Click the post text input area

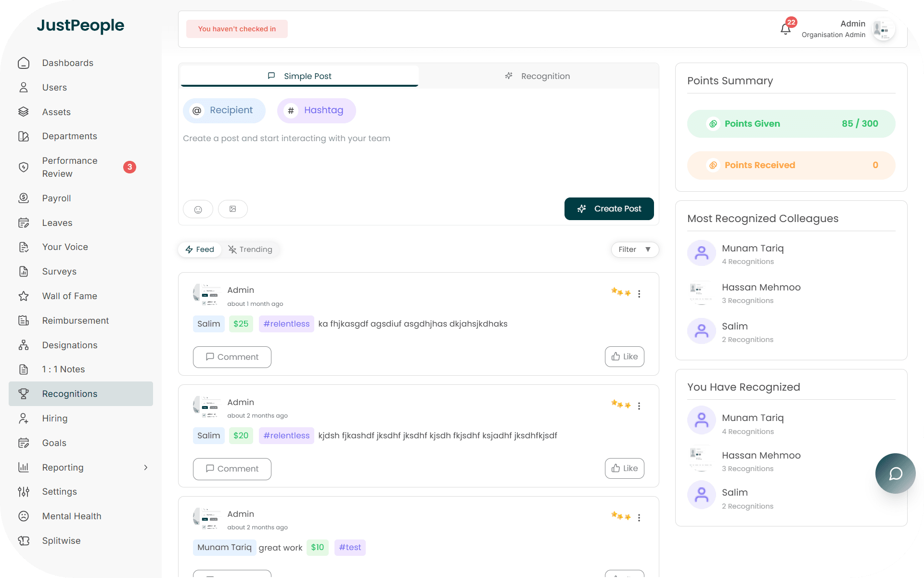(418, 161)
